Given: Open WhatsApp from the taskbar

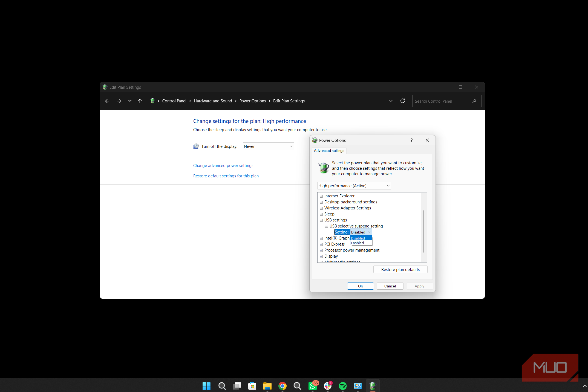Looking at the screenshot, I should click(x=313, y=386).
